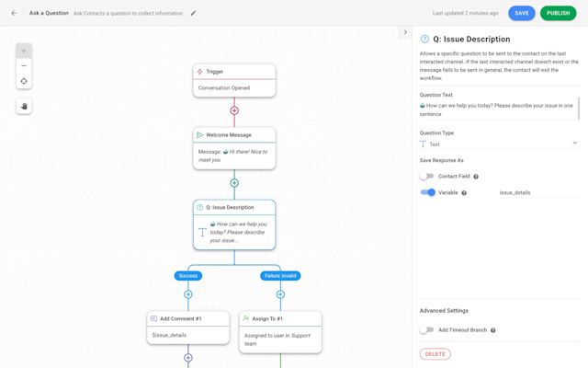
Task: Click the Welcome Message send icon
Action: coord(200,135)
